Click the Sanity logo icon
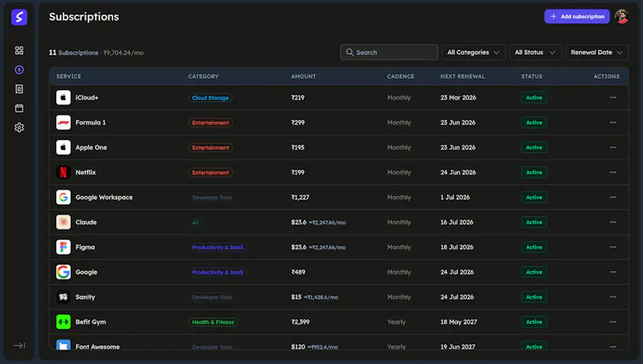The width and height of the screenshot is (643, 364). pos(63,297)
